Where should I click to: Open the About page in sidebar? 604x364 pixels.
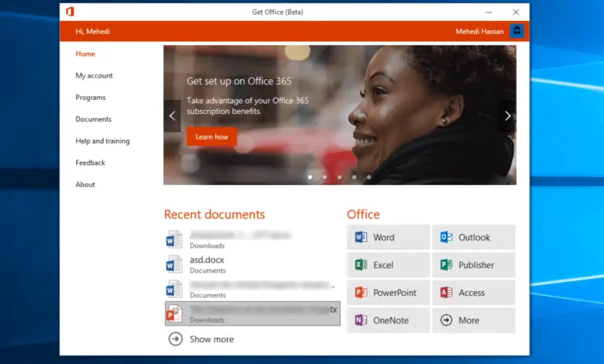click(85, 184)
